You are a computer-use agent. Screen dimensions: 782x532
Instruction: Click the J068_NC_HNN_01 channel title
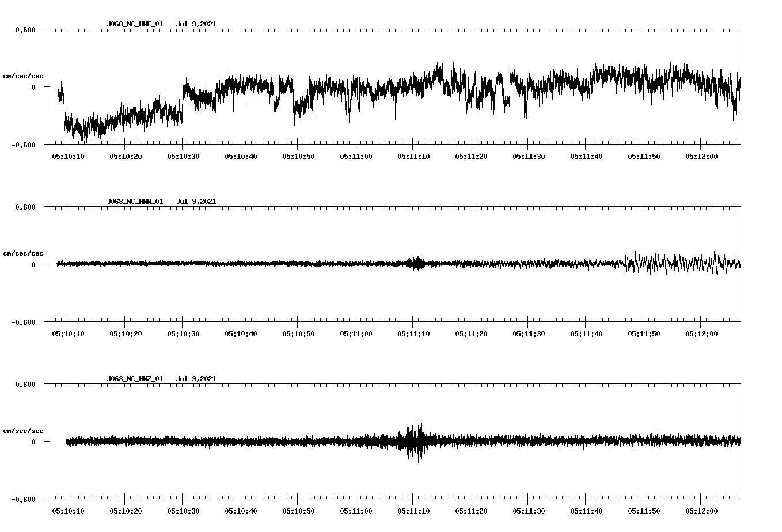click(135, 202)
